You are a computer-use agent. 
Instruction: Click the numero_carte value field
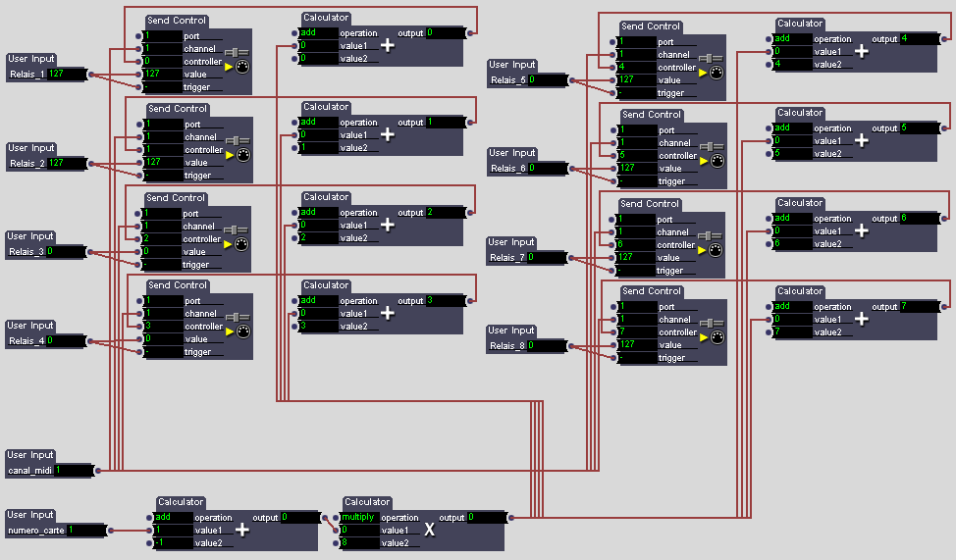(86, 530)
